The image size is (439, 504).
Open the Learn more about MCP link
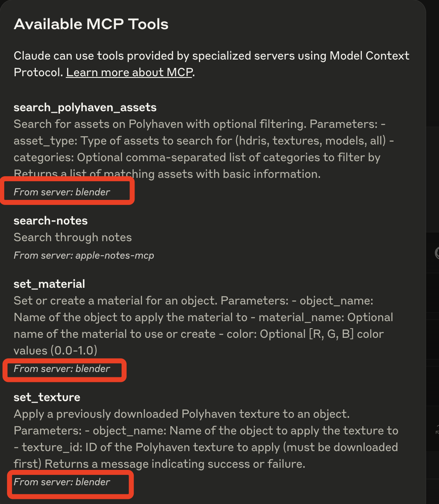point(129,72)
